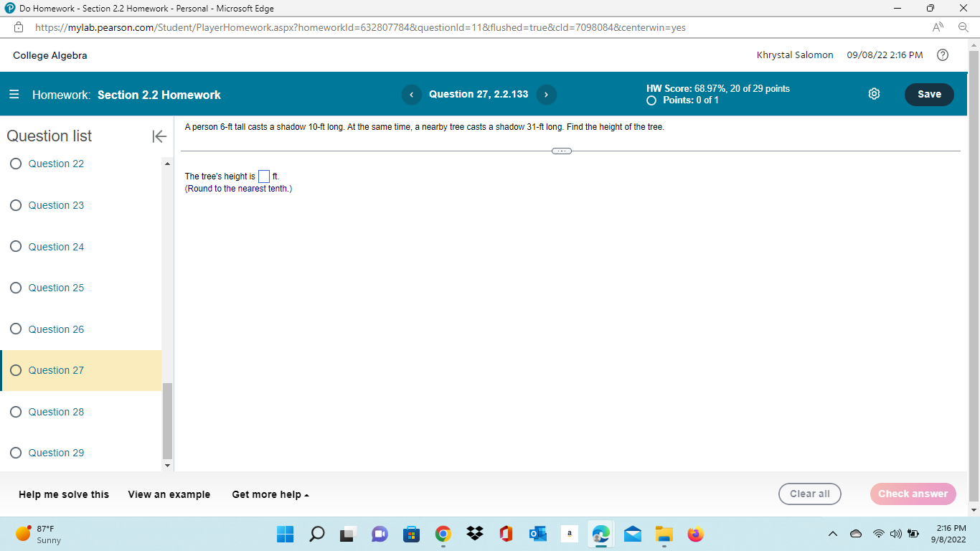Select the Question 27 status circle
This screenshot has width=980, height=551.
tap(16, 370)
